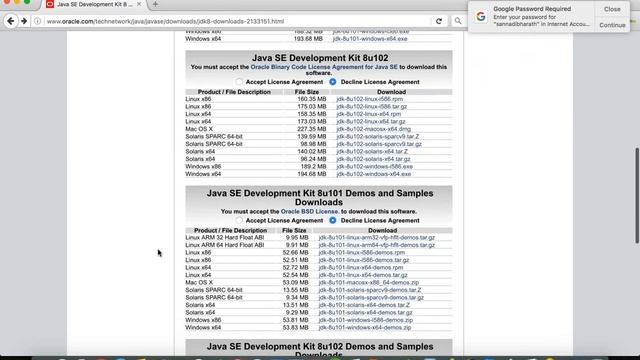Viewport: 640px width, 360px height.
Task: Download jdk-8u102-linux-x64.tar.gz
Action: pos(371,121)
